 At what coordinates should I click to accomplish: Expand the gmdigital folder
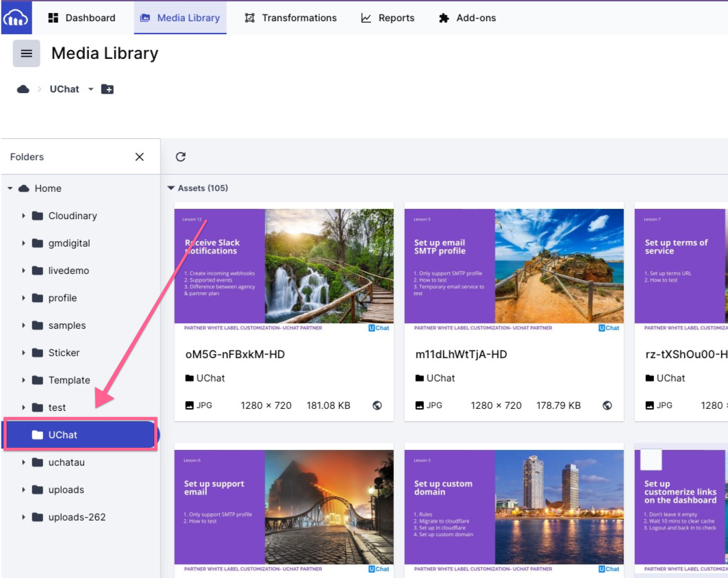(23, 243)
